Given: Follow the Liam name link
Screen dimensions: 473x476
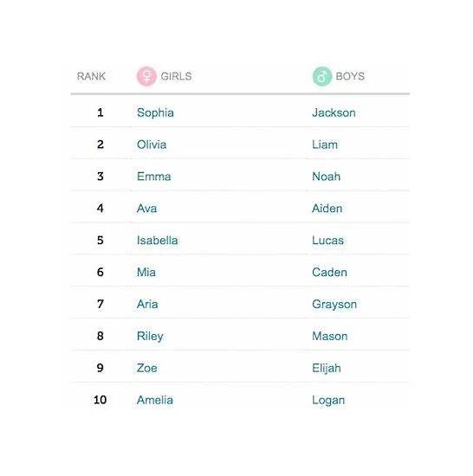Looking at the screenshot, I should pyautogui.click(x=325, y=145).
